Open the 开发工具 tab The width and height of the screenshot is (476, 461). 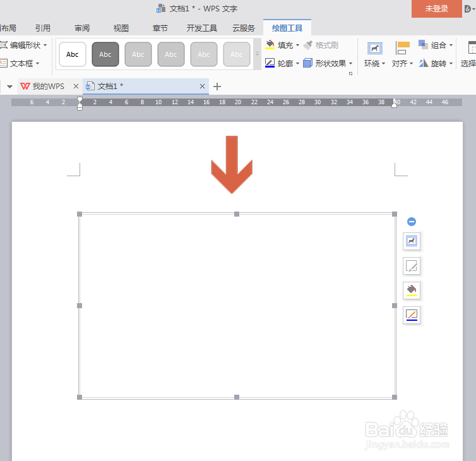(x=202, y=28)
